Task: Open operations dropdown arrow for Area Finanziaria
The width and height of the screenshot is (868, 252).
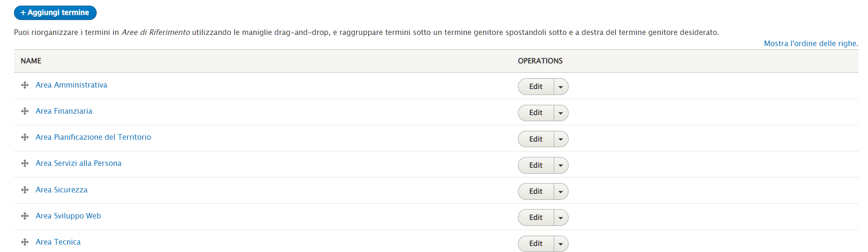Action: (x=561, y=113)
